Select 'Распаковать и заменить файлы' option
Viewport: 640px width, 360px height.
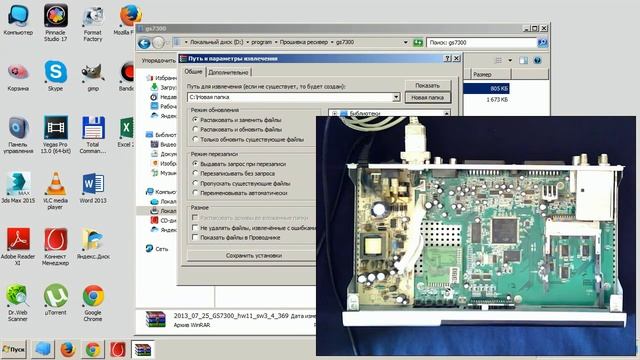point(195,120)
